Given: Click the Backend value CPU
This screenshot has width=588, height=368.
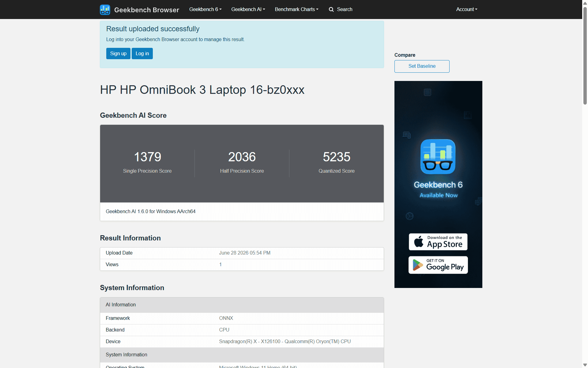Looking at the screenshot, I should tap(224, 330).
